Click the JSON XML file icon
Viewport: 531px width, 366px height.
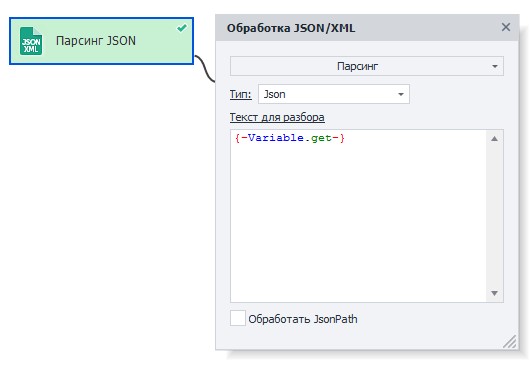31,41
